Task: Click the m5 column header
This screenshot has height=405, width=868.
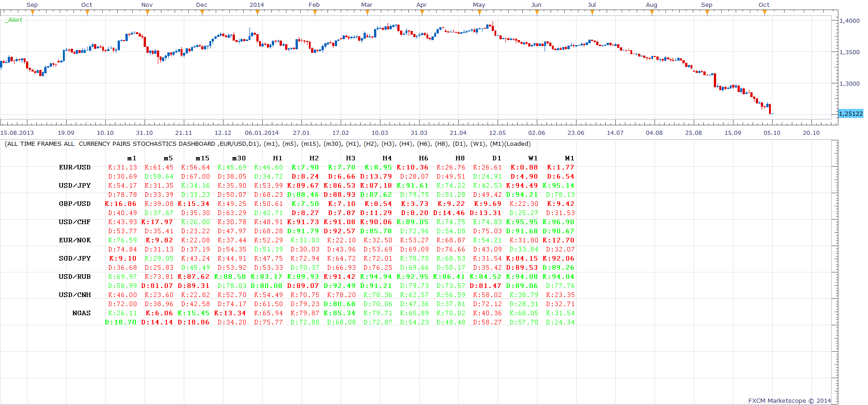Action: click(168, 158)
